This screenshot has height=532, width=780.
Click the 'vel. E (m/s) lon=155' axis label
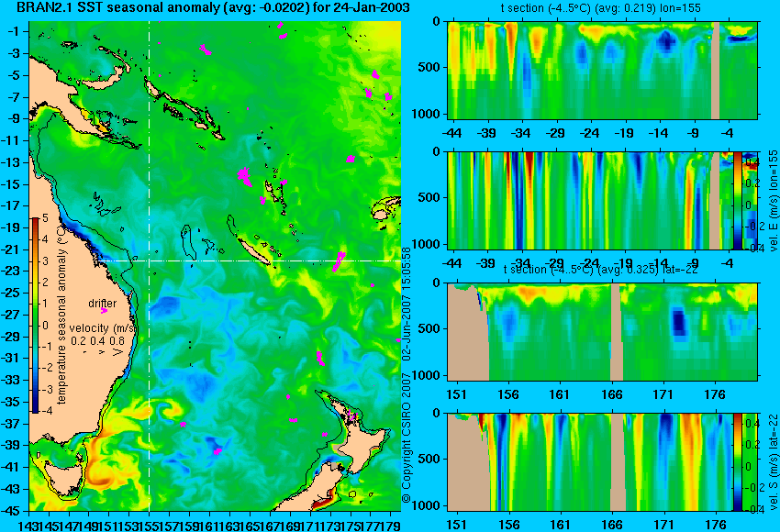tap(773, 200)
